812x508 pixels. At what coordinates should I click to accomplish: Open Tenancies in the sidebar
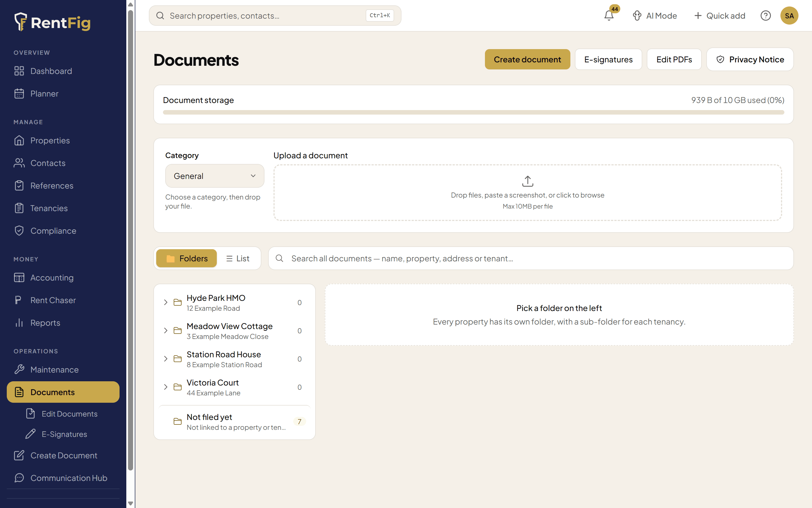pos(63,208)
